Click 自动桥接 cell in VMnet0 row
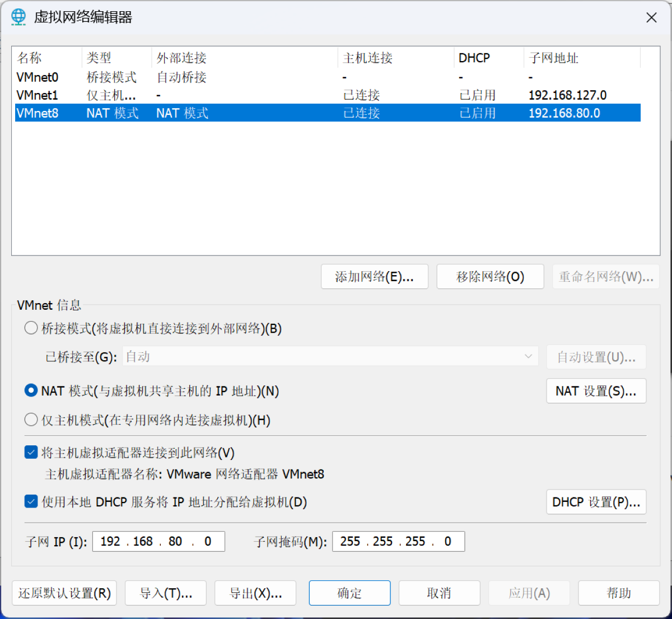672x619 pixels. click(181, 77)
